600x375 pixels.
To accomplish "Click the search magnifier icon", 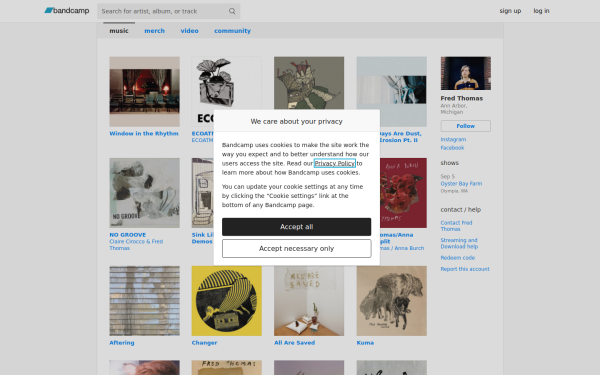I will (232, 11).
